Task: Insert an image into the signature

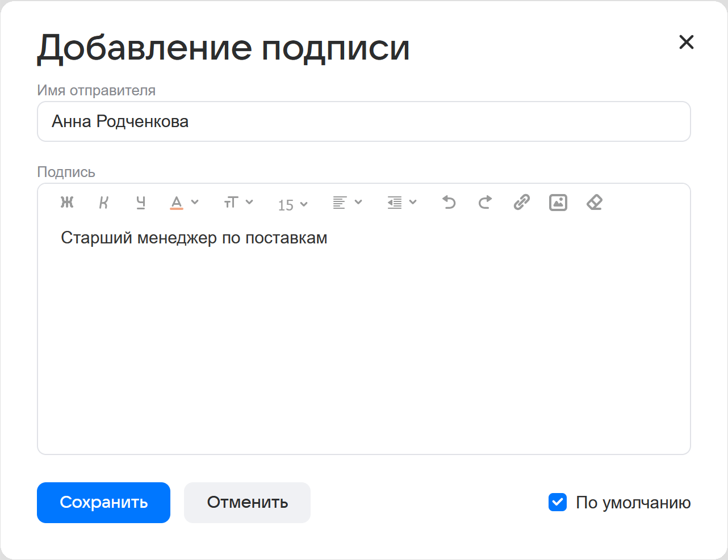Action: pyautogui.click(x=558, y=203)
